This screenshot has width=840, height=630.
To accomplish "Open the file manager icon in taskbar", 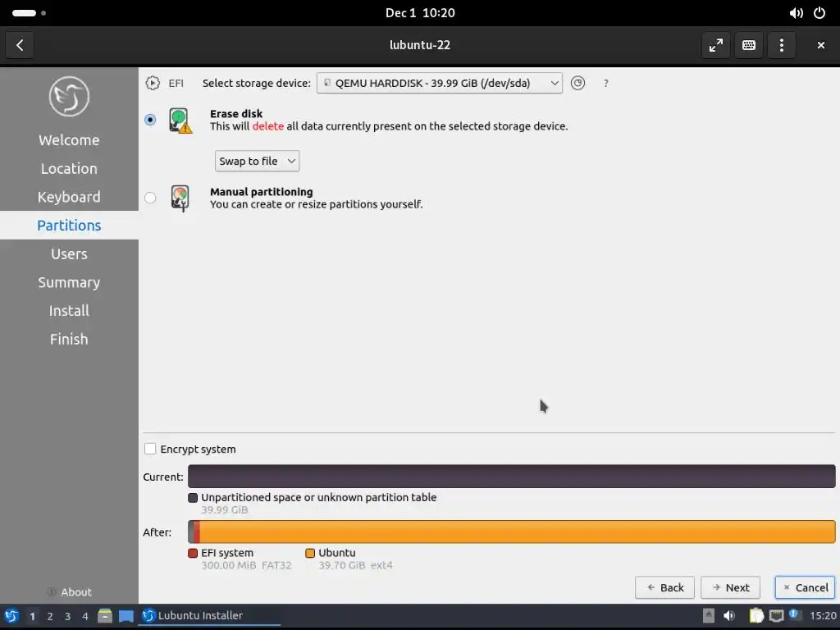I will [x=105, y=616].
